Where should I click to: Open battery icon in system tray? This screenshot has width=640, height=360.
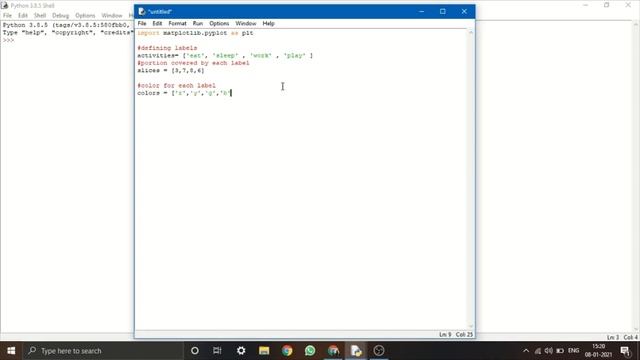(x=560, y=351)
